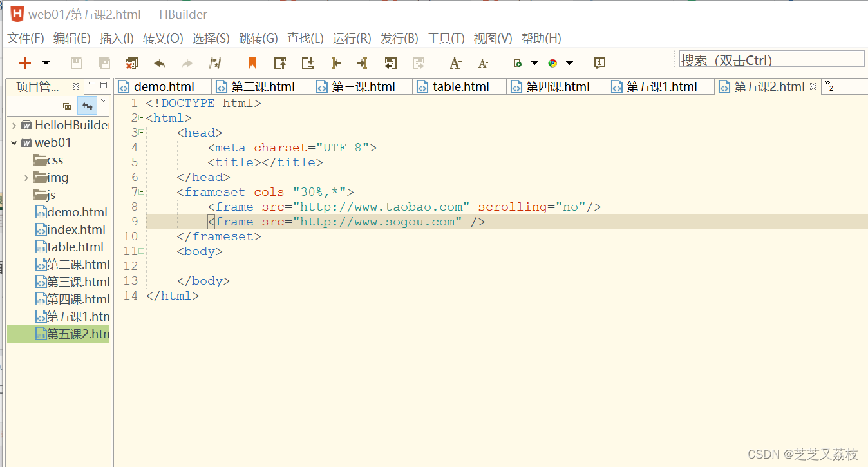Expand the img folder

pos(26,178)
